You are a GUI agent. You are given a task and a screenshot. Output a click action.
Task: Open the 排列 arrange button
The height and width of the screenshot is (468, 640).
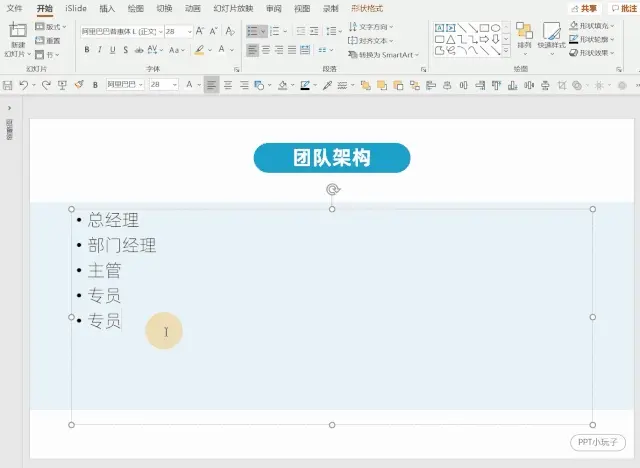(524, 39)
